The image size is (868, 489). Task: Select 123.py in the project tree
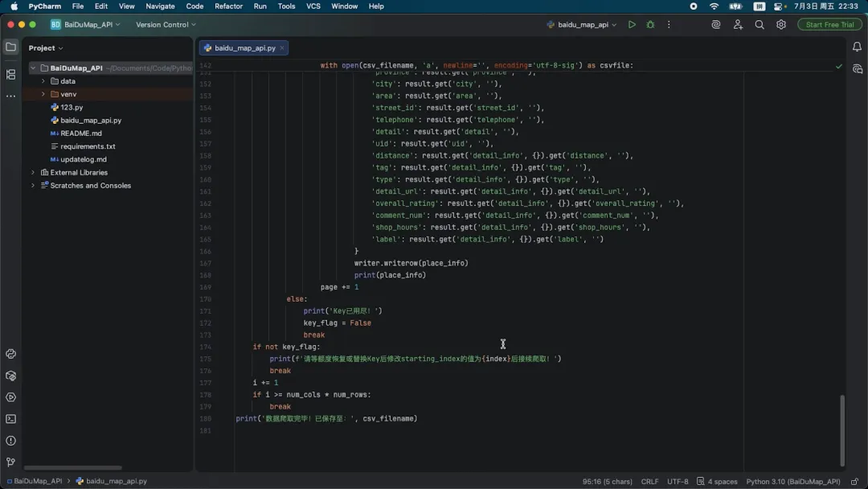pos(72,107)
